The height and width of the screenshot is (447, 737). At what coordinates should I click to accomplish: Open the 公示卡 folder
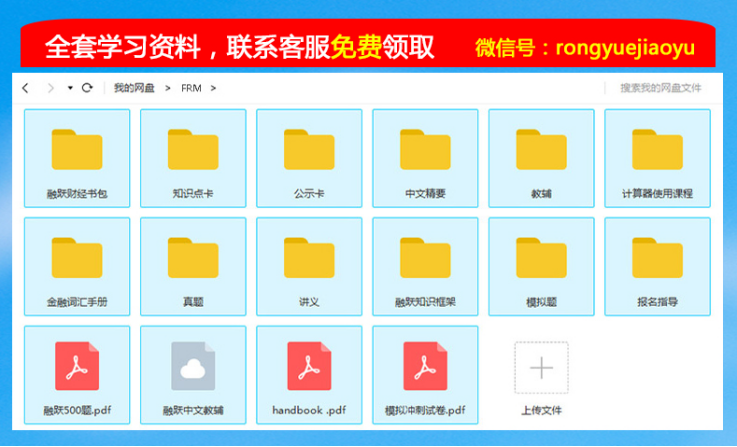[x=309, y=157]
